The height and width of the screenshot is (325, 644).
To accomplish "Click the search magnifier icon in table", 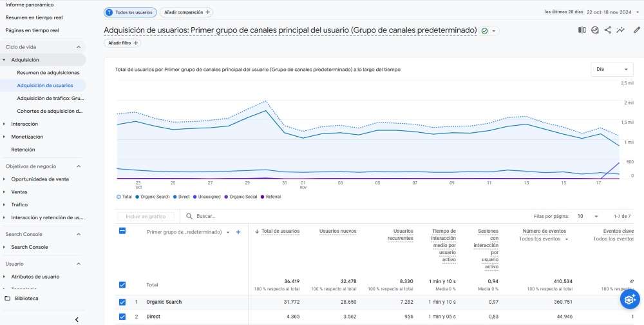I will coord(189,216).
